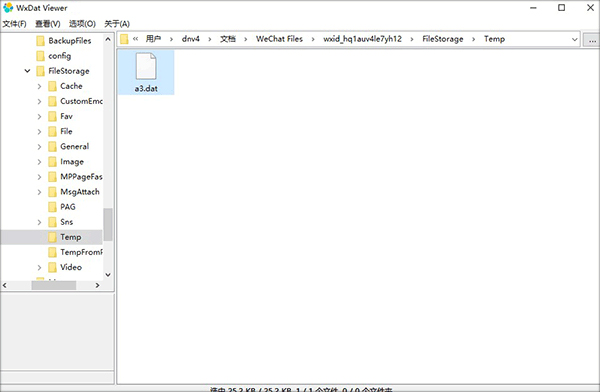Open the 查看(V) menu
The width and height of the screenshot is (600, 392).
pos(48,24)
